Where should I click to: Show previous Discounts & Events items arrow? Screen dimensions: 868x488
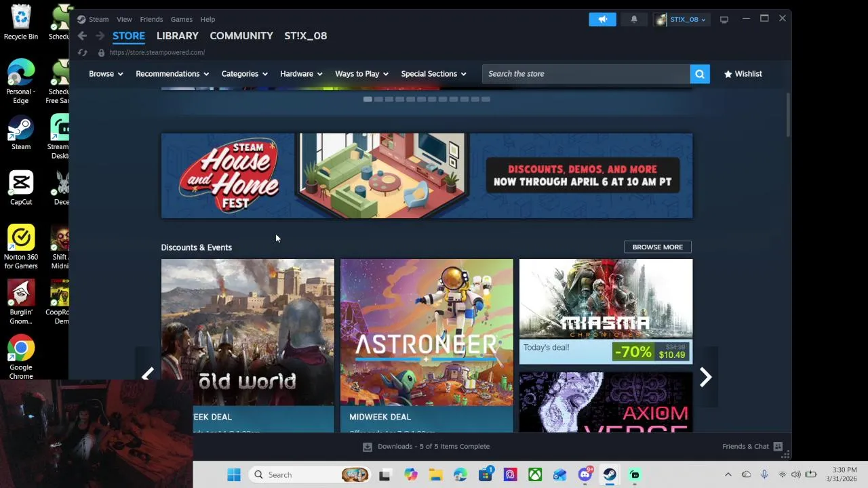(x=147, y=376)
